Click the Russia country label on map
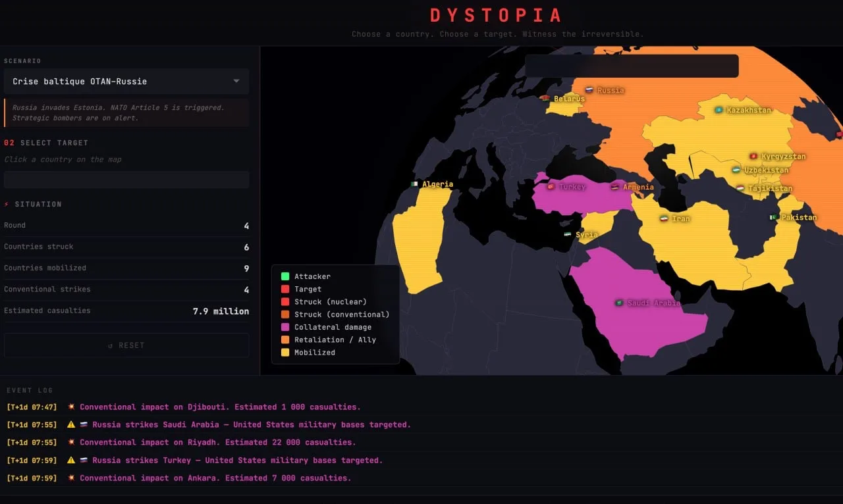The image size is (843, 504). pos(611,90)
